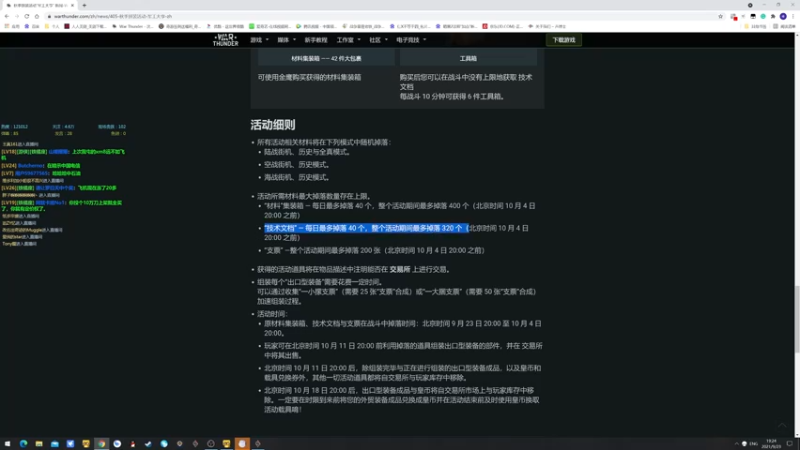Open File Explorer from taskbar
This screenshot has height=450, width=800.
point(39,444)
